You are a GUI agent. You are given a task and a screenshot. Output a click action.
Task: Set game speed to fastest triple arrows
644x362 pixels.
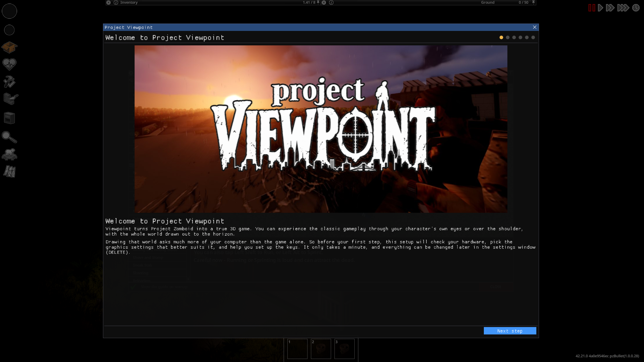(x=623, y=8)
